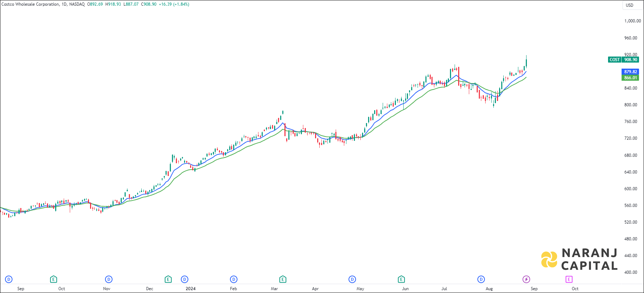Open the green earnings marker before 2023 Oct
644x293 pixels.
[x=53, y=279]
